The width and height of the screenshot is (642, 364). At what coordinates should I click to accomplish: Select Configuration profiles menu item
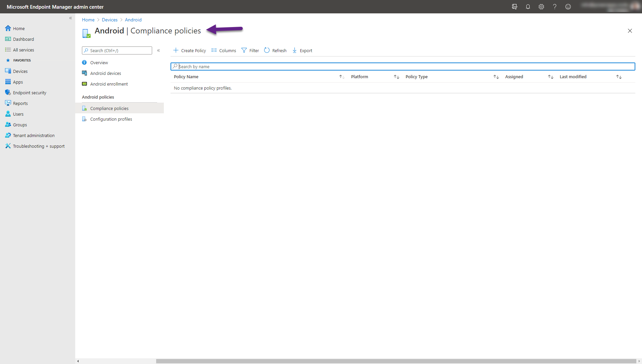(120, 119)
